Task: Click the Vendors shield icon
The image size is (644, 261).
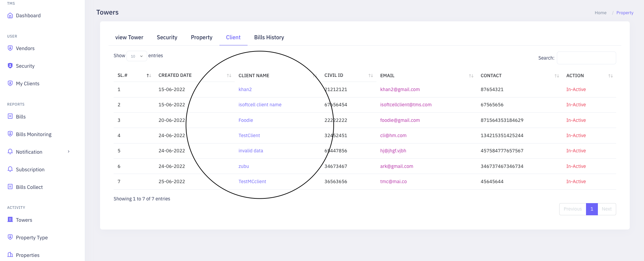Action: tap(10, 48)
